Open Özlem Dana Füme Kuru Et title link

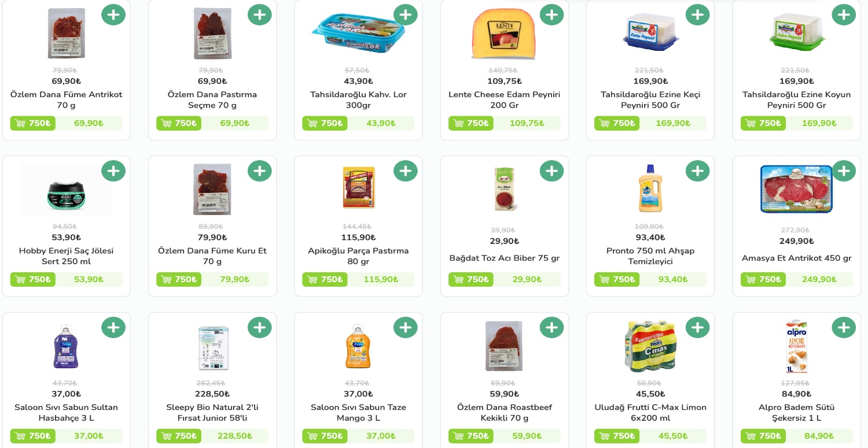212,256
